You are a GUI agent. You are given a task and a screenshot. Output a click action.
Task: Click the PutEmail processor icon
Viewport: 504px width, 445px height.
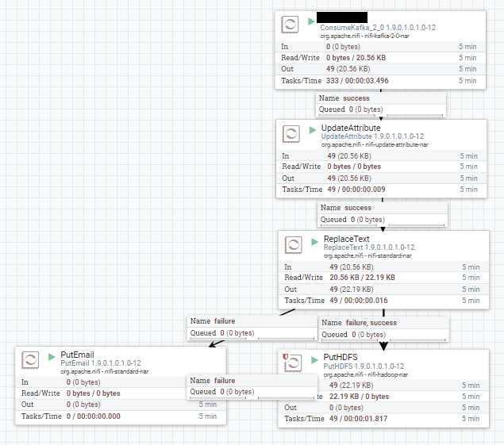[30, 360]
